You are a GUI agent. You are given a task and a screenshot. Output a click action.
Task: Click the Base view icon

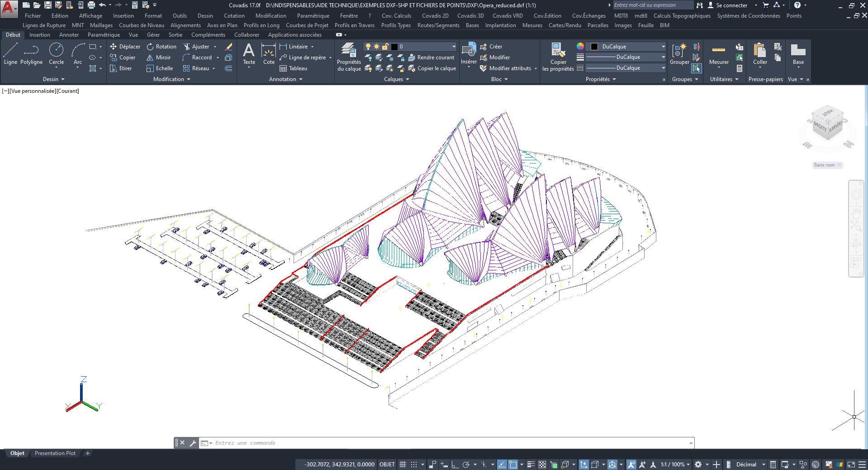pos(798,54)
